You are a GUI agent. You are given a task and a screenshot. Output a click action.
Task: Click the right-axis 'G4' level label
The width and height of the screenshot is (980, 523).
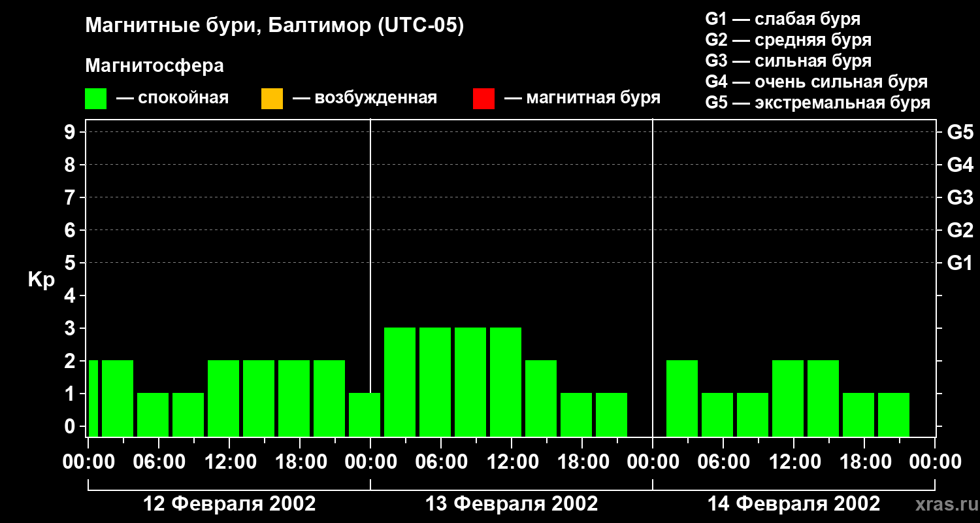tap(960, 165)
